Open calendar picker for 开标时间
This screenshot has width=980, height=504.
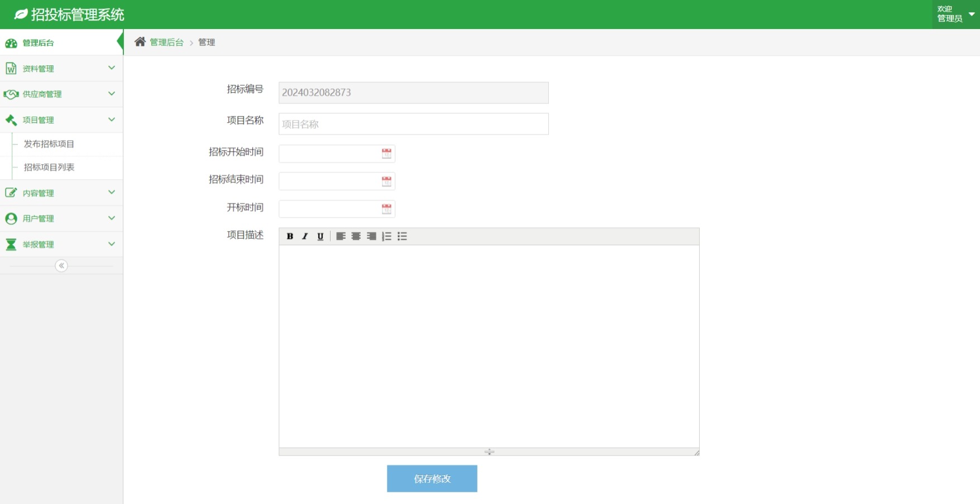[386, 209]
